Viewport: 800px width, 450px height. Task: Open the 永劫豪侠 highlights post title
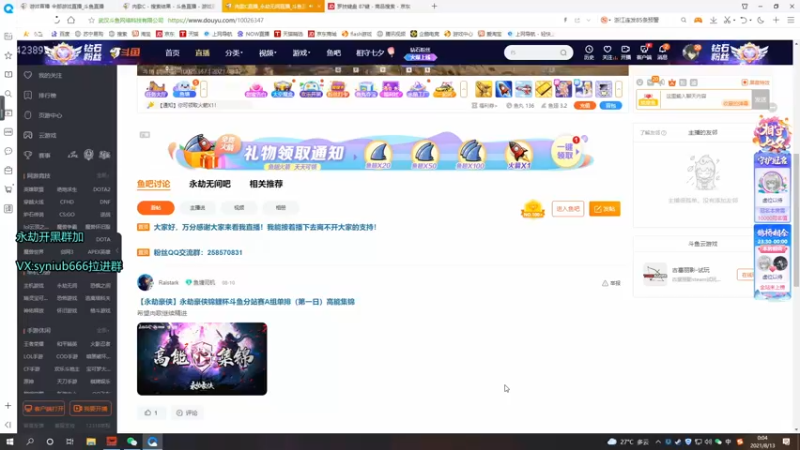pos(246,302)
